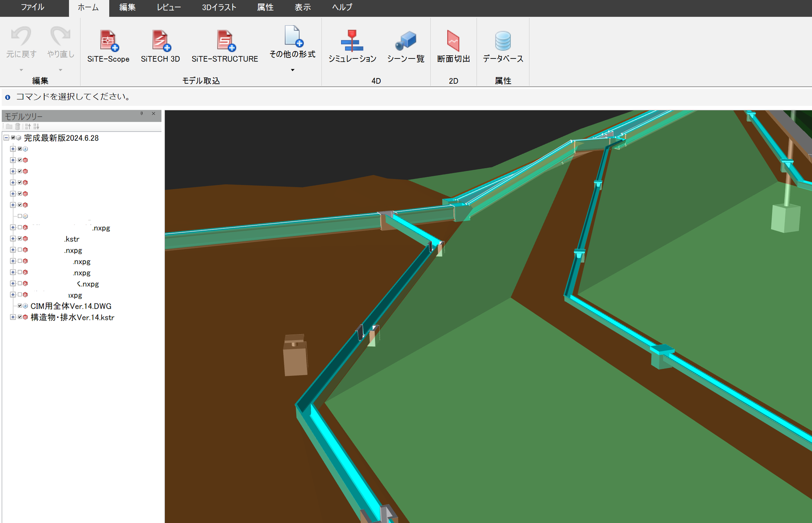Collapse the 完成最新版2024.6.28 root node

[7, 138]
